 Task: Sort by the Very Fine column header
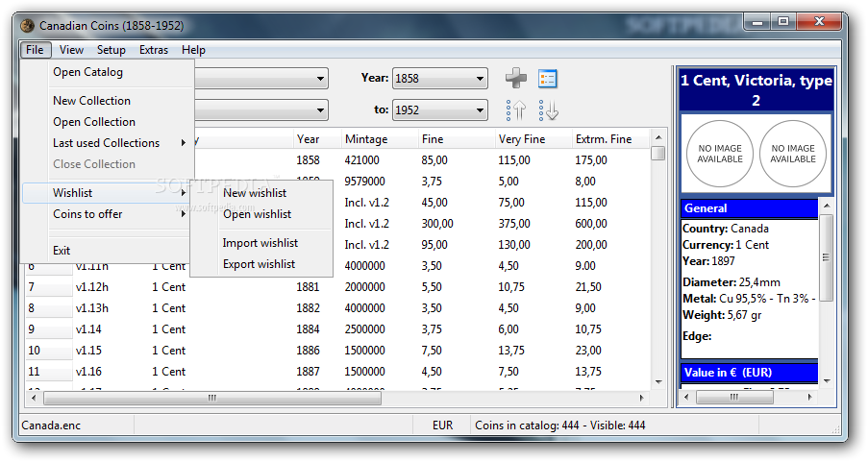pos(533,139)
